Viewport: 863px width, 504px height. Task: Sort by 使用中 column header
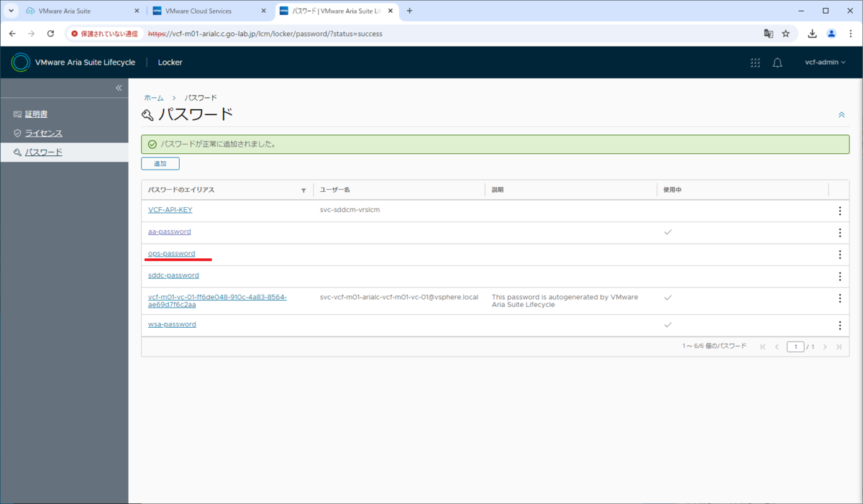(x=672, y=190)
